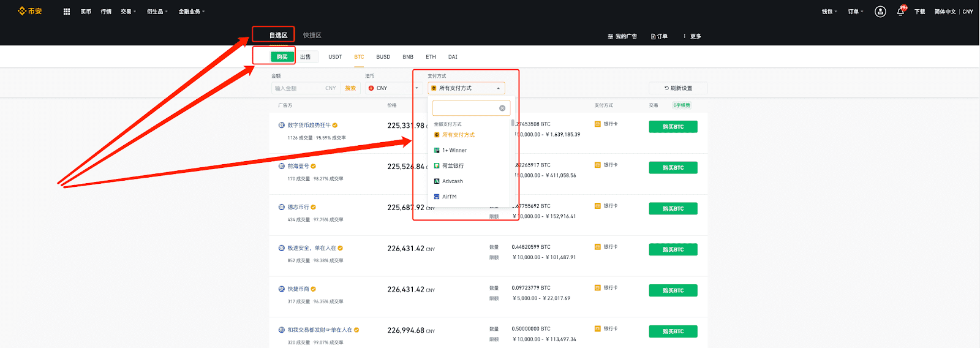The height and width of the screenshot is (348, 980).
Task: Click the 荷兰银行 payment icon
Action: click(437, 165)
